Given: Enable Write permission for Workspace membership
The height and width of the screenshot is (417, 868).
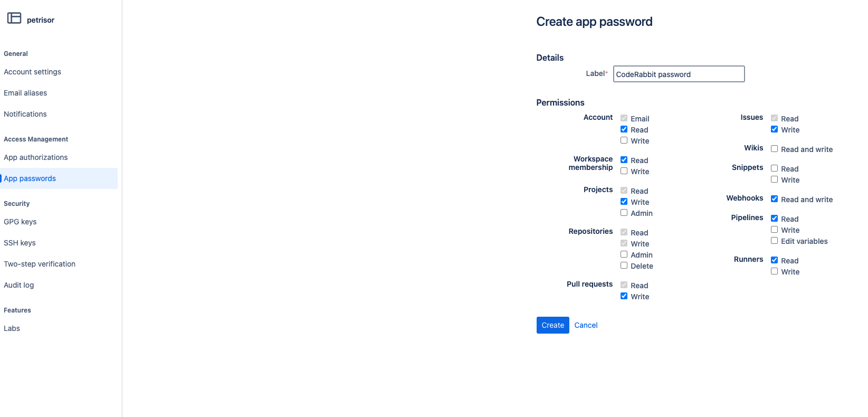Looking at the screenshot, I should pos(624,171).
